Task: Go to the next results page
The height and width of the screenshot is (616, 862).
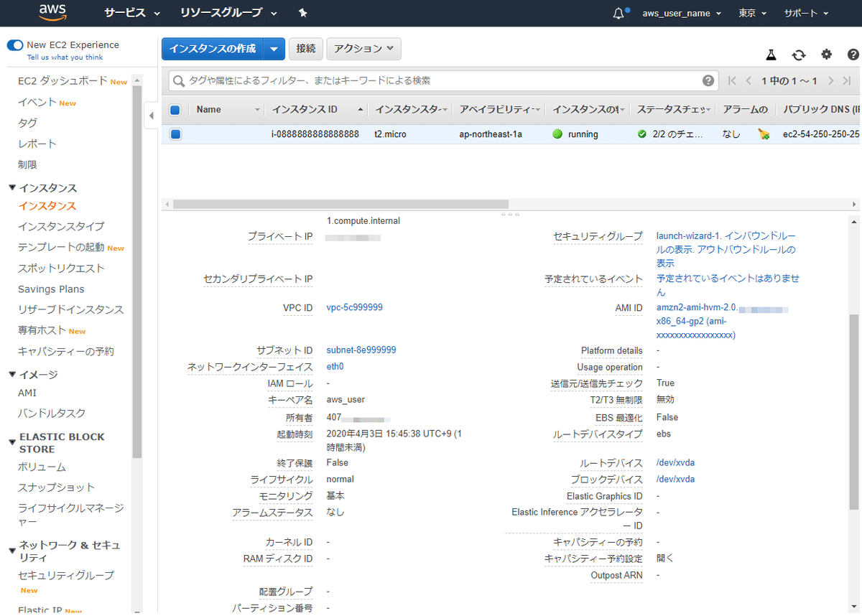Action: 831,81
